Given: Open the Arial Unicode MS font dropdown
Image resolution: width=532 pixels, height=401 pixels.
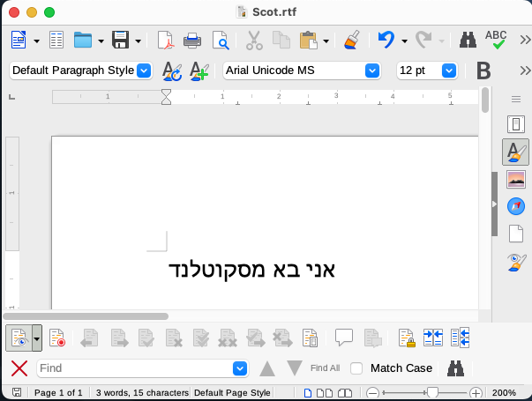Looking at the screenshot, I should coord(372,71).
